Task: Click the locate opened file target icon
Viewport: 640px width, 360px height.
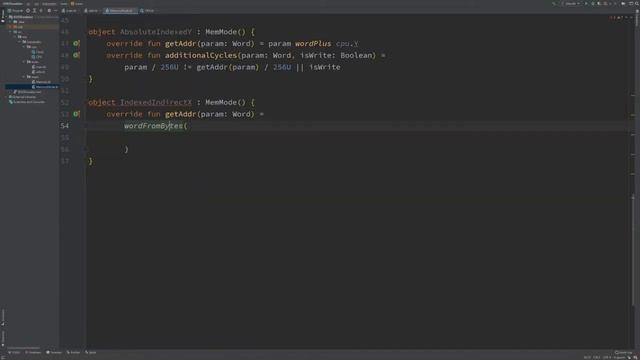Action: [28, 11]
